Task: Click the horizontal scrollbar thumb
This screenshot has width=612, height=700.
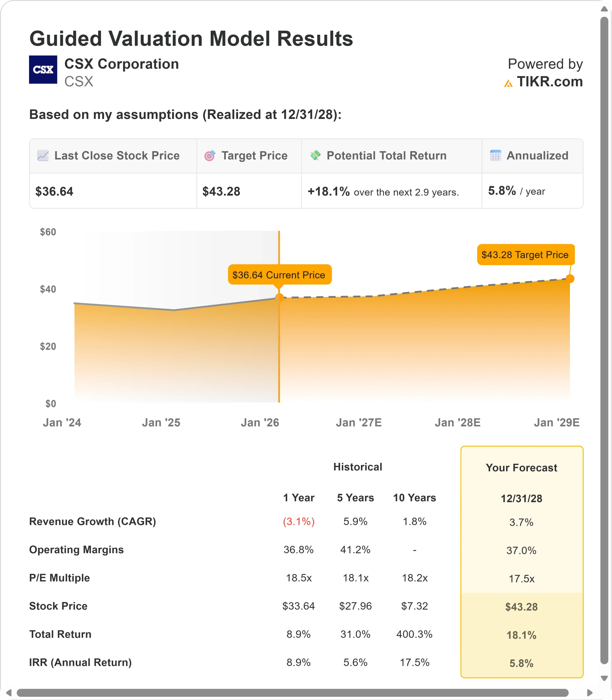Action: [292, 693]
